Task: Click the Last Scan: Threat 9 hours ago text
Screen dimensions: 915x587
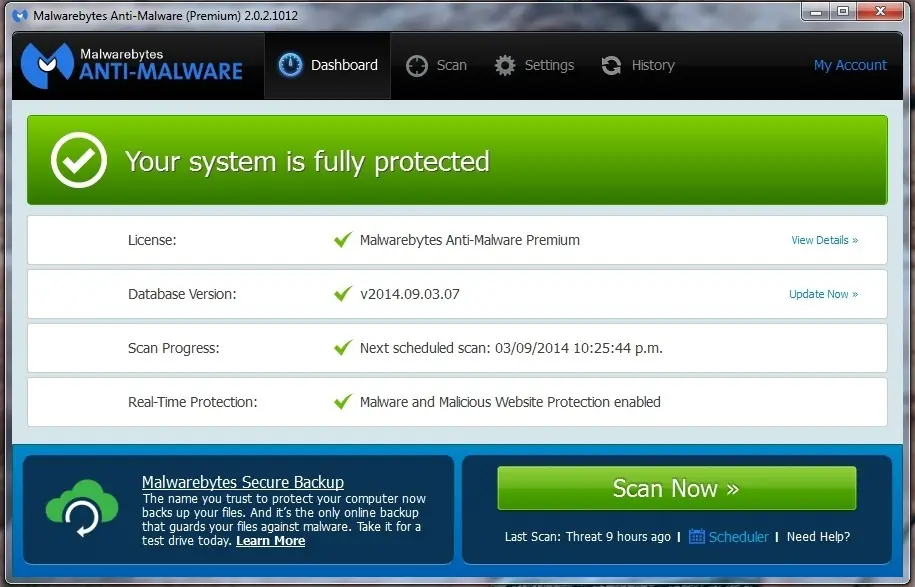Action: click(x=588, y=537)
